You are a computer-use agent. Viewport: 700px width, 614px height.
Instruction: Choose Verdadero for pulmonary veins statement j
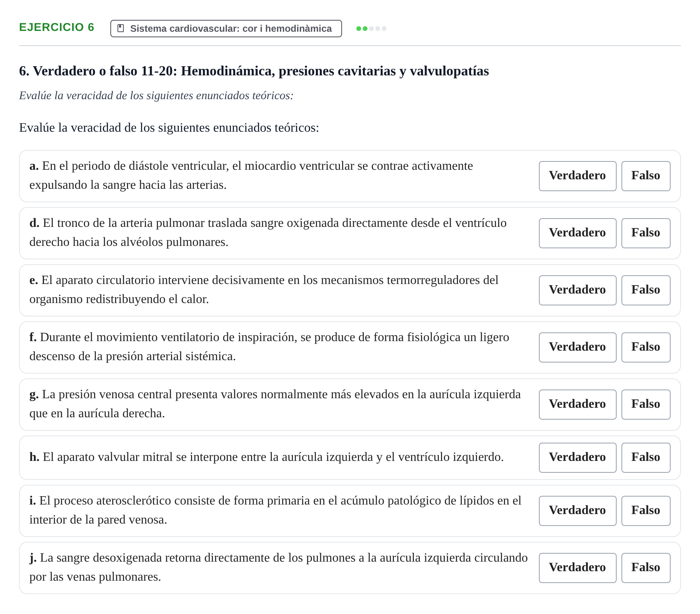[x=577, y=568]
